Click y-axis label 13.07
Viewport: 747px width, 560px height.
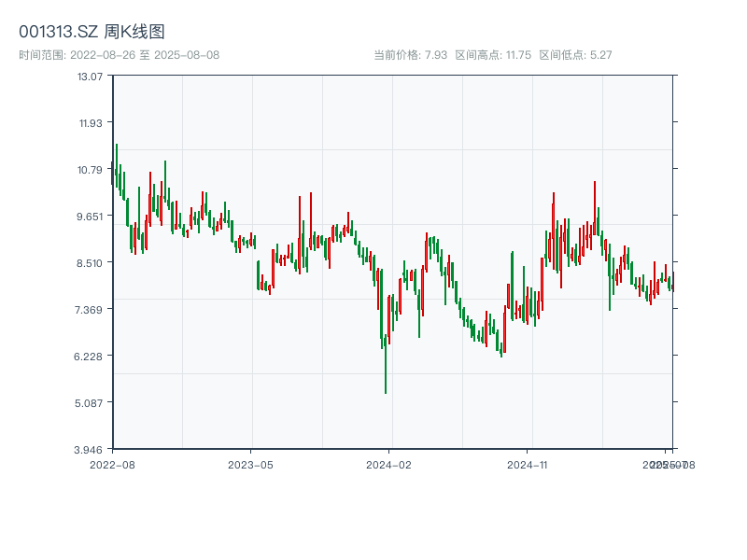coord(90,77)
